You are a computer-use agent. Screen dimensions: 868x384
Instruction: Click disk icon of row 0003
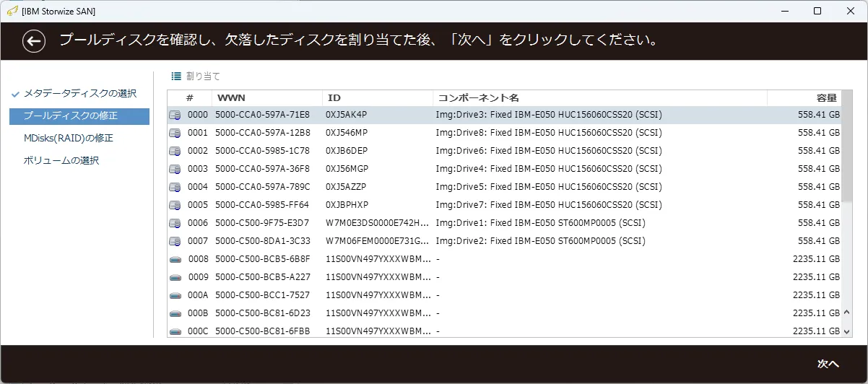(175, 169)
